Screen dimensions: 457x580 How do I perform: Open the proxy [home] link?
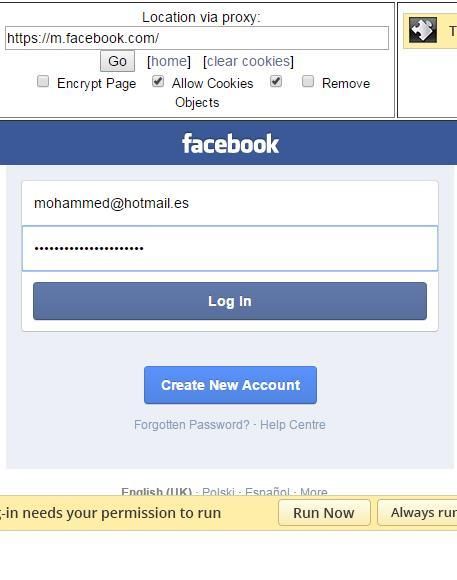(169, 61)
